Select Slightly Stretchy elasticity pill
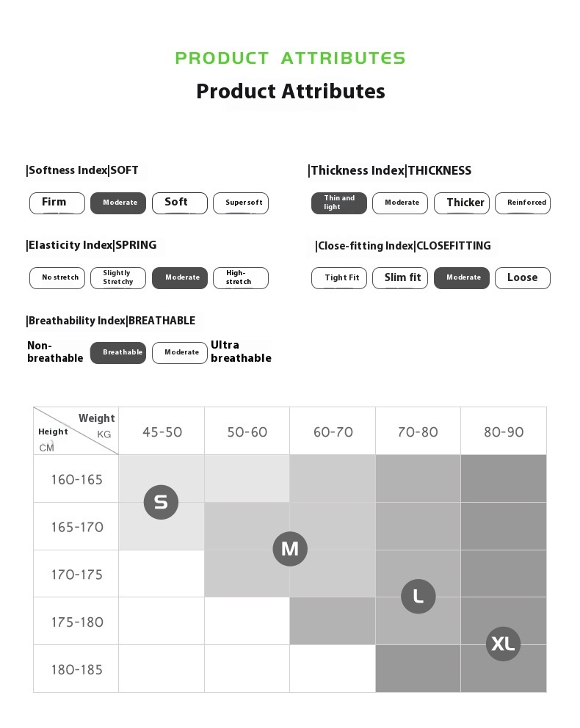 pos(118,277)
